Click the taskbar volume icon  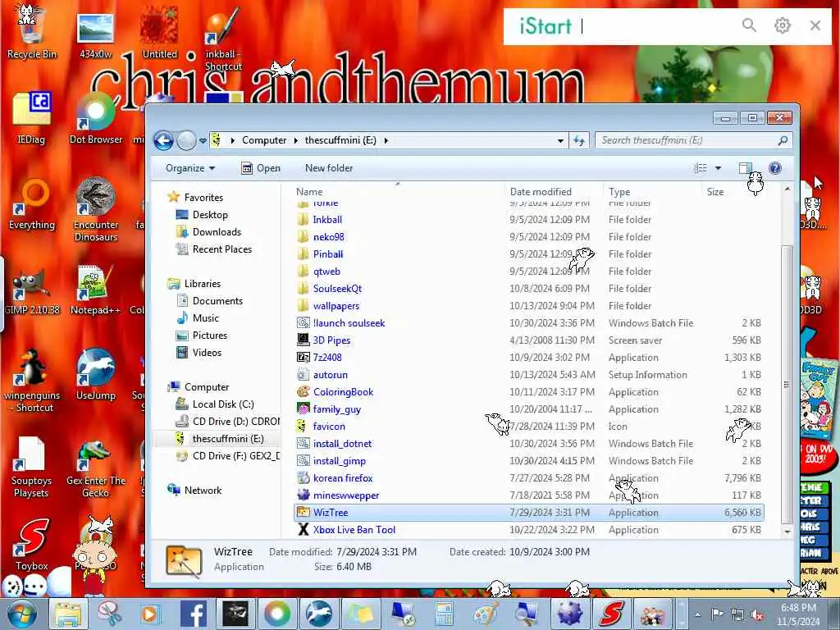(x=757, y=615)
